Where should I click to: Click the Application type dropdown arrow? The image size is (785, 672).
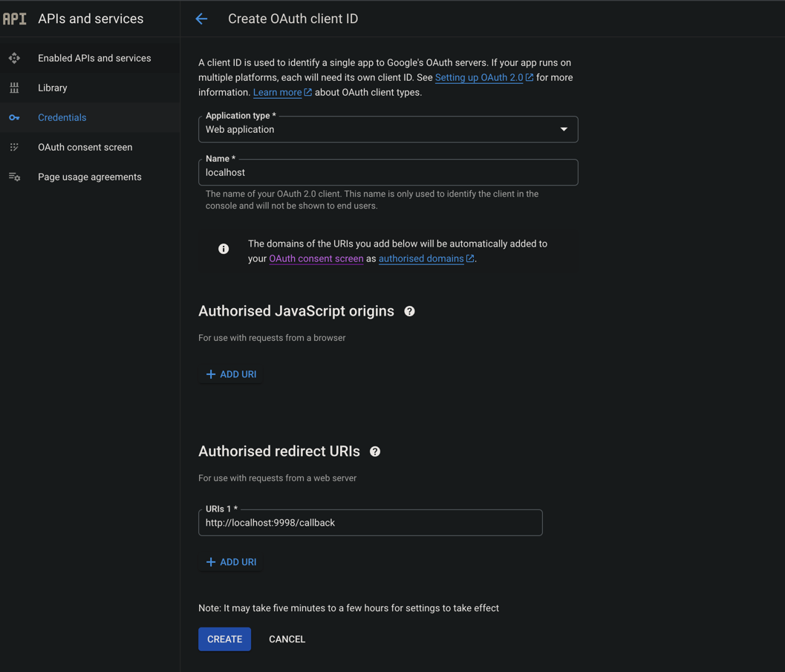coord(564,129)
